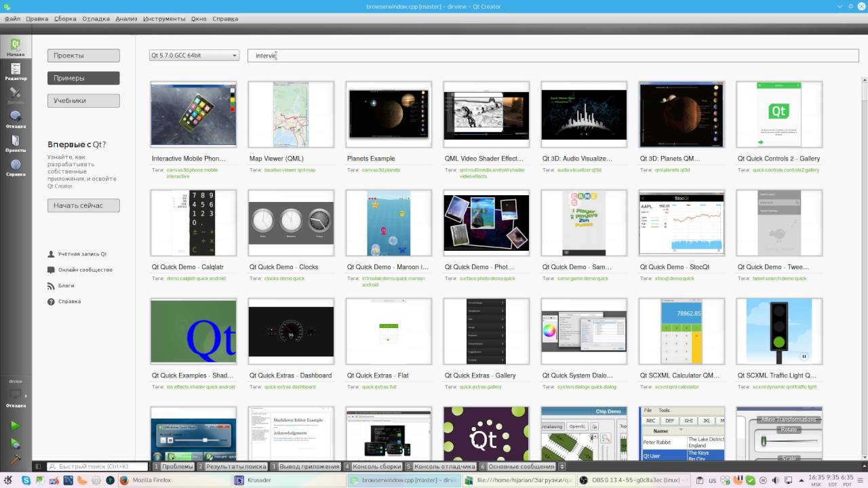Open the Qt Quick Extras - Dashboard example
This screenshot has width=868, height=488.
(291, 331)
